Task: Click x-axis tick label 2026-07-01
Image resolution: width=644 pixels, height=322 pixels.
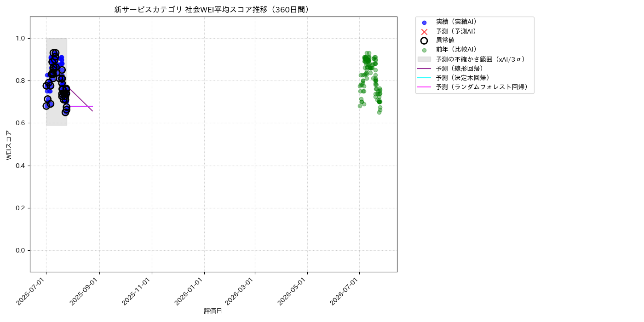Action: pyautogui.click(x=345, y=291)
